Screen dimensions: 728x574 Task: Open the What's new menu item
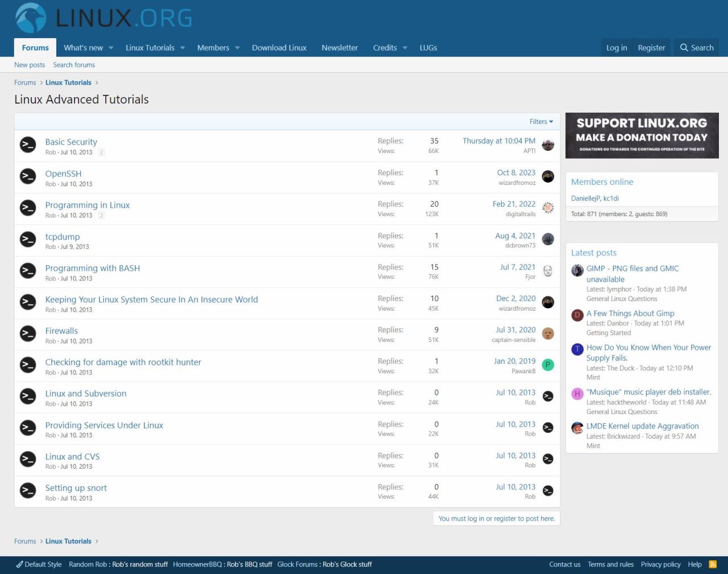[x=83, y=48]
